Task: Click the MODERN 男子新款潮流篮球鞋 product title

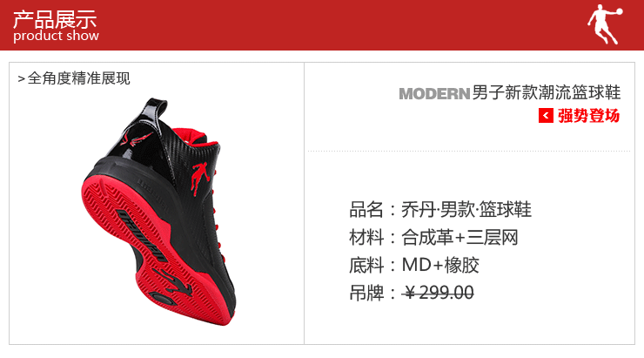Action: (x=510, y=93)
